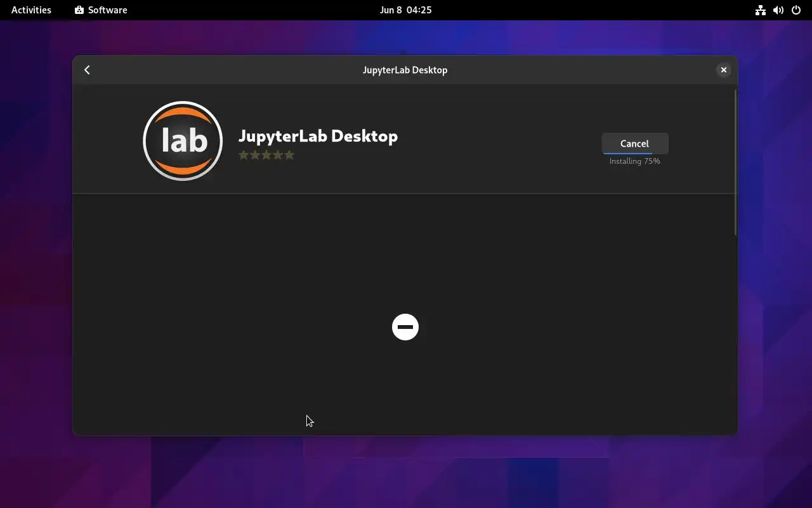812x508 pixels.
Task: Click the star rating under the app name
Action: 266,155
